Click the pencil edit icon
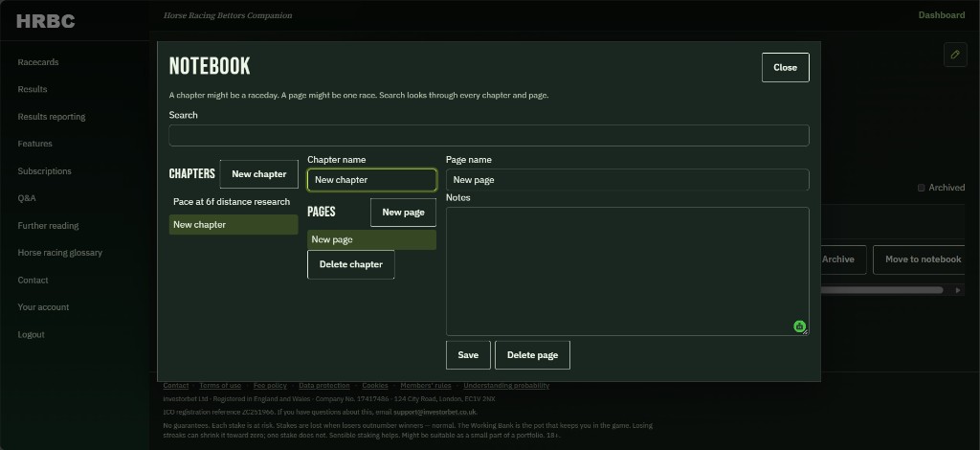 [x=955, y=55]
